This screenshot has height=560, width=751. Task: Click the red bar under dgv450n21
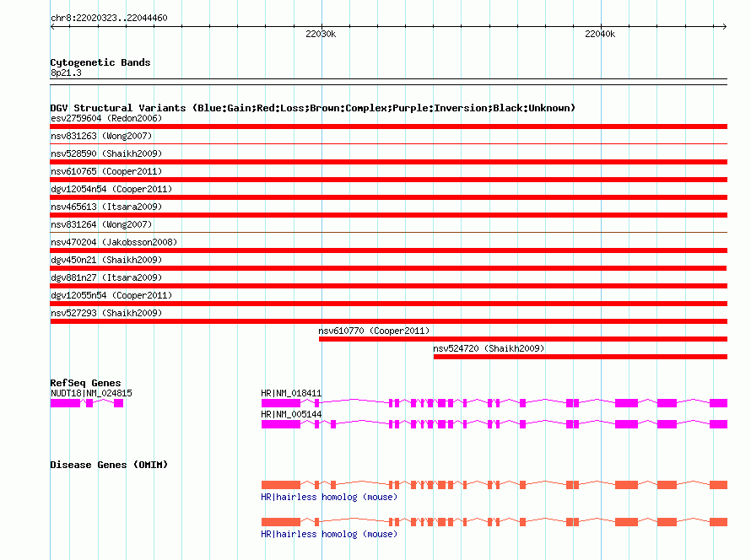pyautogui.click(x=388, y=268)
